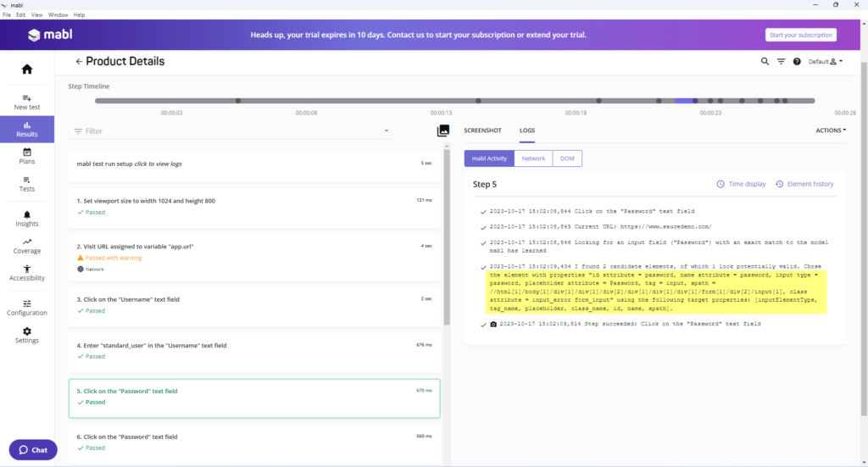868x467 pixels.
Task: Select the DOM log view
Action: click(567, 158)
